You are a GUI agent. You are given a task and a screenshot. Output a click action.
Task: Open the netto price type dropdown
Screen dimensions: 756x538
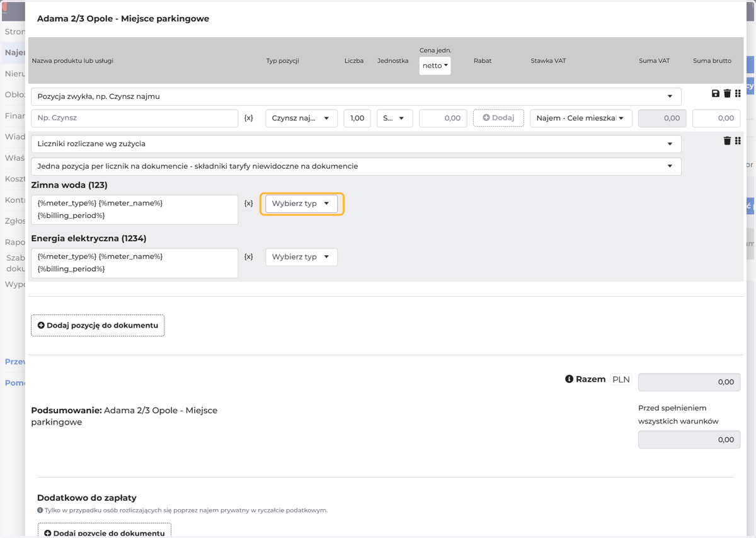435,66
